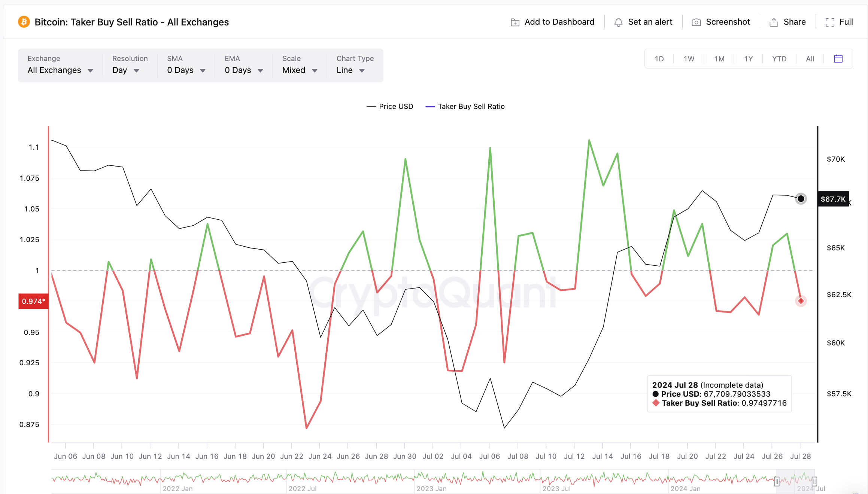Open the Exchange dropdown set to All Exchanges
Viewport: 868px width, 494px height.
tap(60, 65)
